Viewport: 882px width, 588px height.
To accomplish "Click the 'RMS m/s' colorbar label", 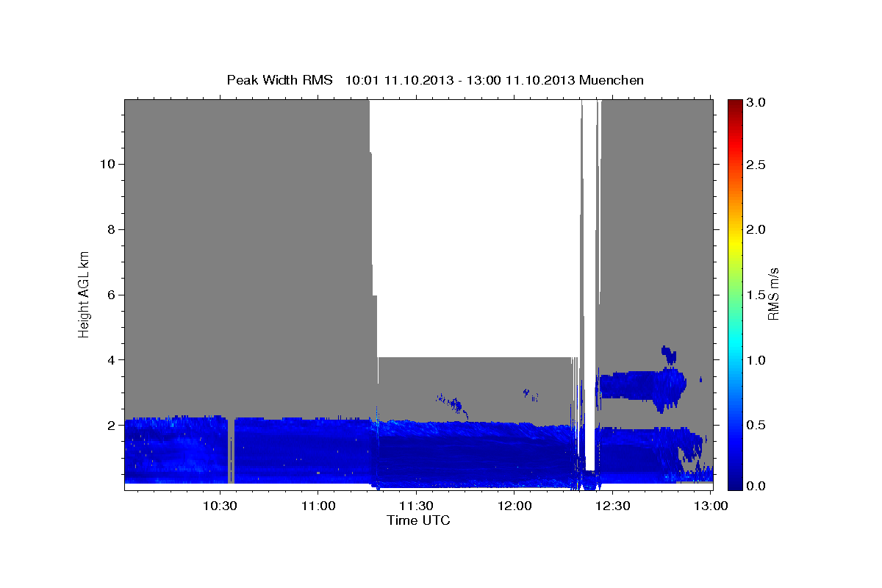I will coord(773,293).
